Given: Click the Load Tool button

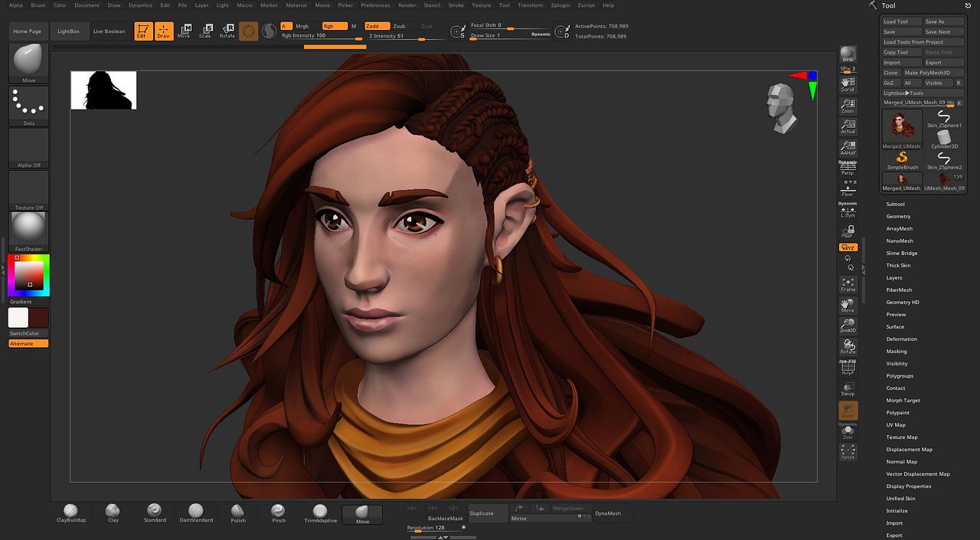Looking at the screenshot, I should 901,21.
